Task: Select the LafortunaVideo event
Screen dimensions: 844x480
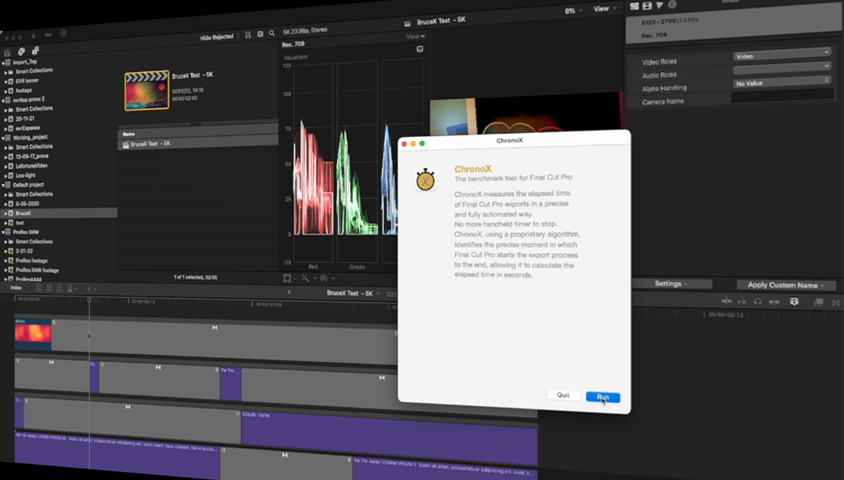Action: pos(31,166)
